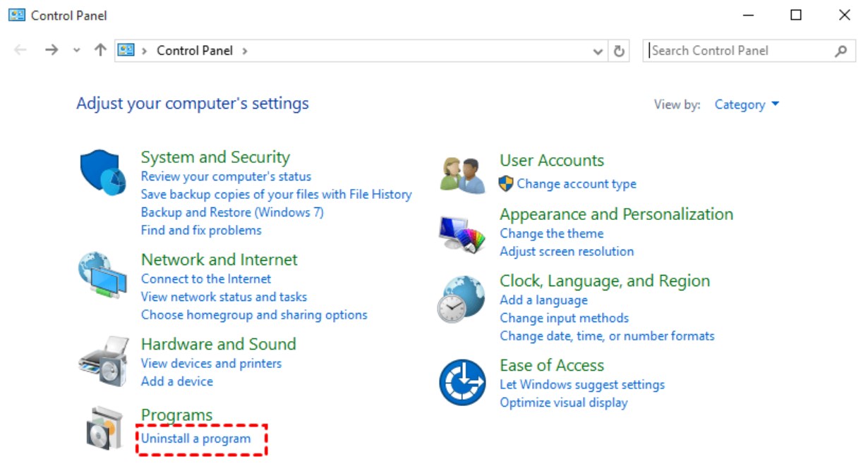Expand the address bar history dropdown
The width and height of the screenshot is (868, 466).
point(598,51)
